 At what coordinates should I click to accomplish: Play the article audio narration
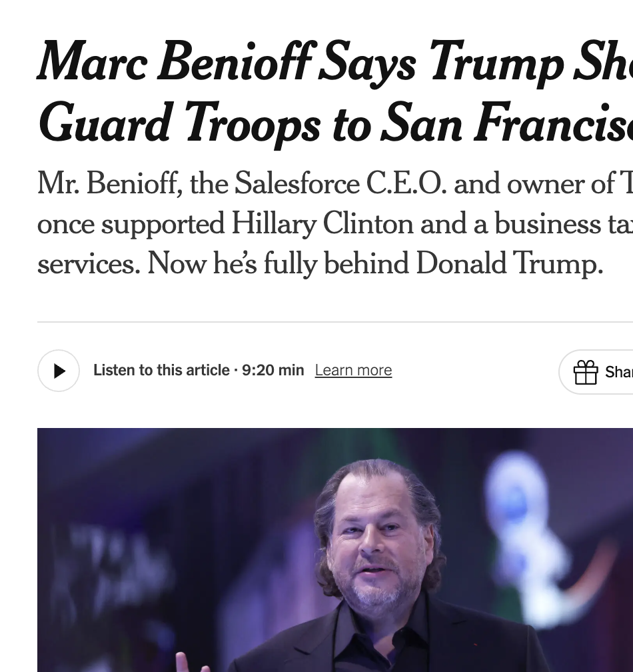tap(59, 371)
